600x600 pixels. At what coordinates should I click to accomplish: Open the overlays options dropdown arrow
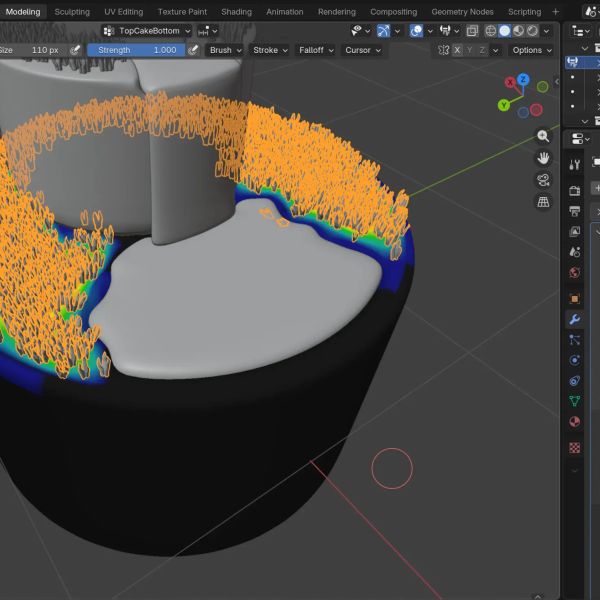(430, 31)
